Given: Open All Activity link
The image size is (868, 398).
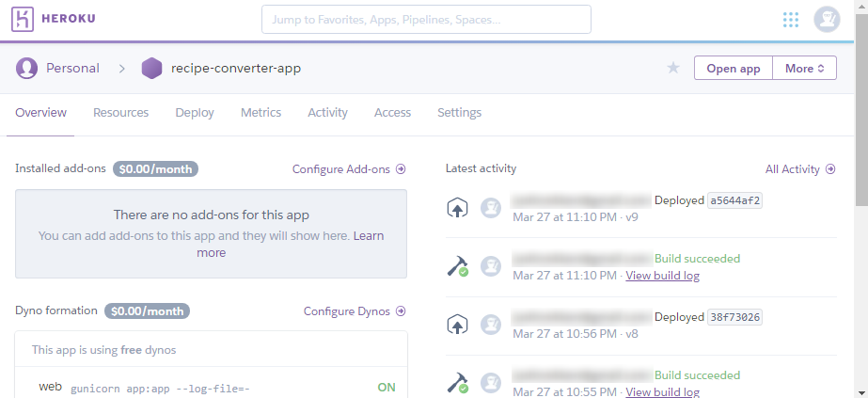Looking at the screenshot, I should (799, 169).
